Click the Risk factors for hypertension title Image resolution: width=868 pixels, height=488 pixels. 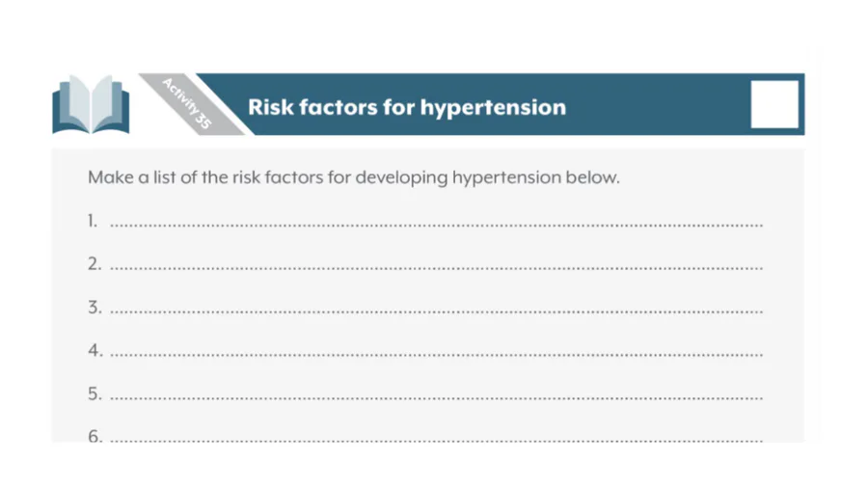pyautogui.click(x=407, y=107)
